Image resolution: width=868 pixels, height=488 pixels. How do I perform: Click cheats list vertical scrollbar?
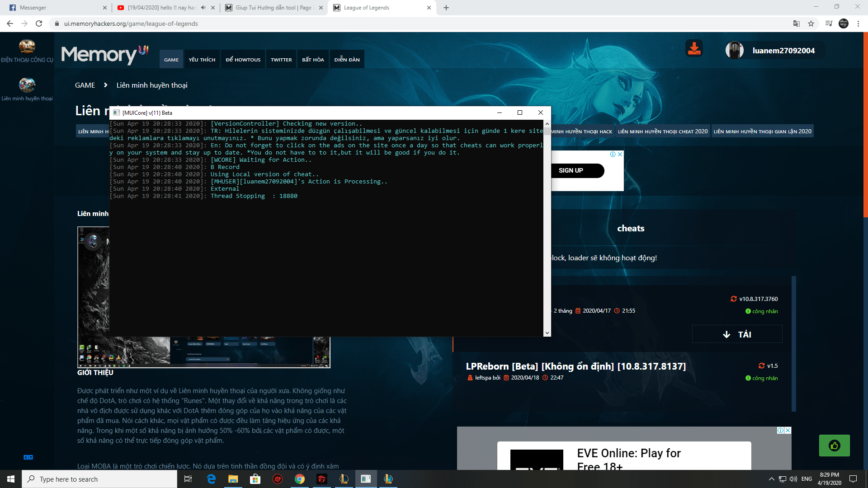[x=794, y=343]
